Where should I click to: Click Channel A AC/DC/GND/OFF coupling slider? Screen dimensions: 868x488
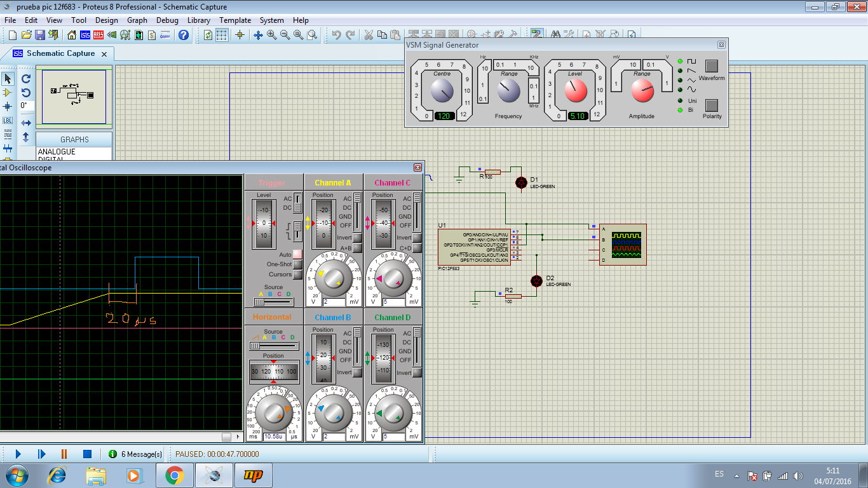pyautogui.click(x=357, y=212)
